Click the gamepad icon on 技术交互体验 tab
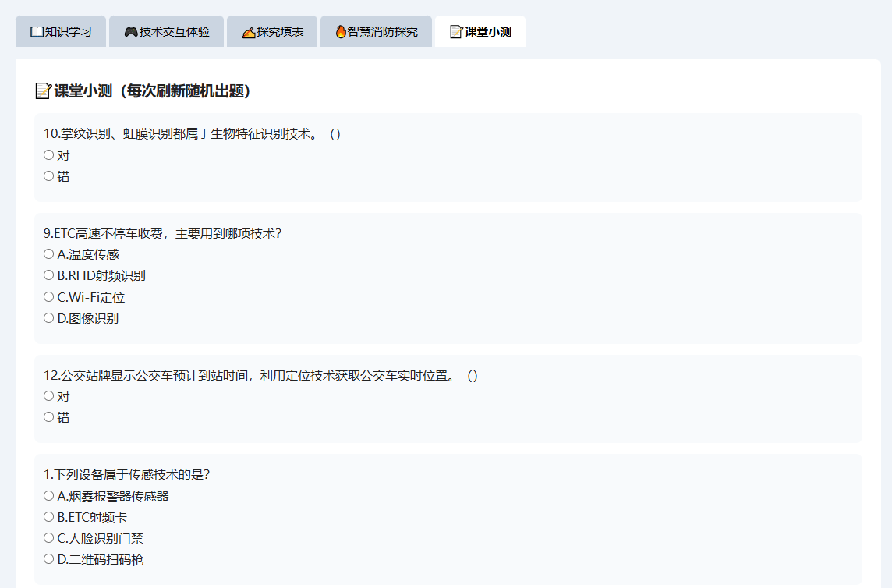This screenshot has height=588, width=892. point(131,32)
